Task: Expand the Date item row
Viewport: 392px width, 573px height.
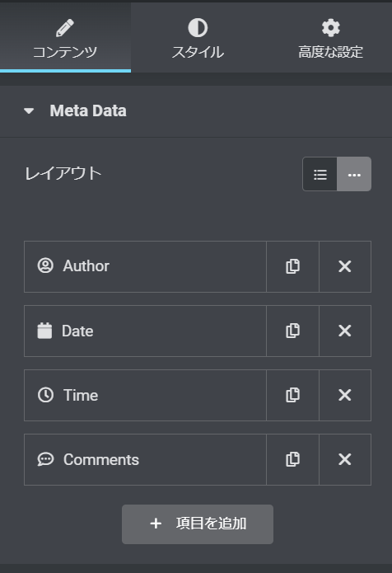Action: [145, 331]
